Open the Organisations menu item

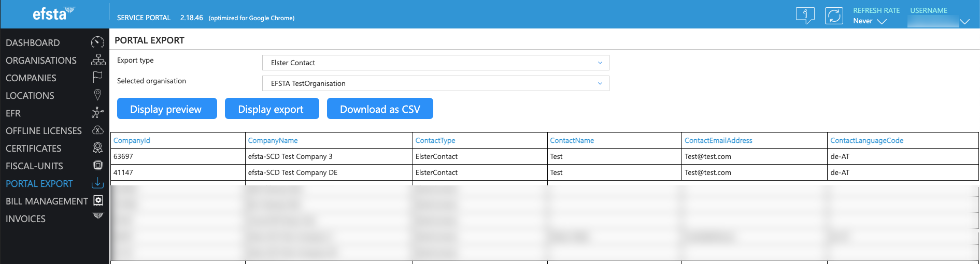click(x=41, y=61)
